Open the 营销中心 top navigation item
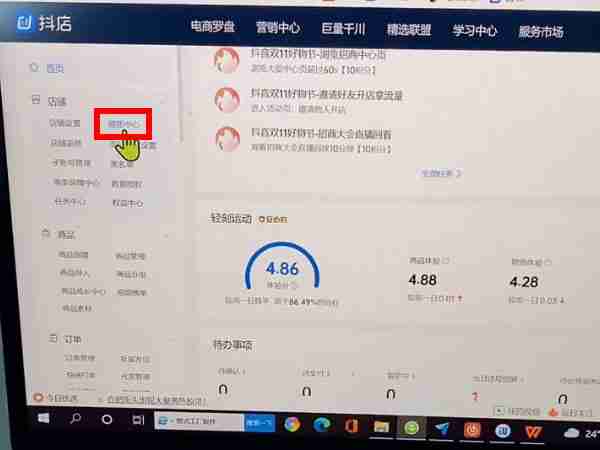The image size is (600, 450). pos(278,28)
